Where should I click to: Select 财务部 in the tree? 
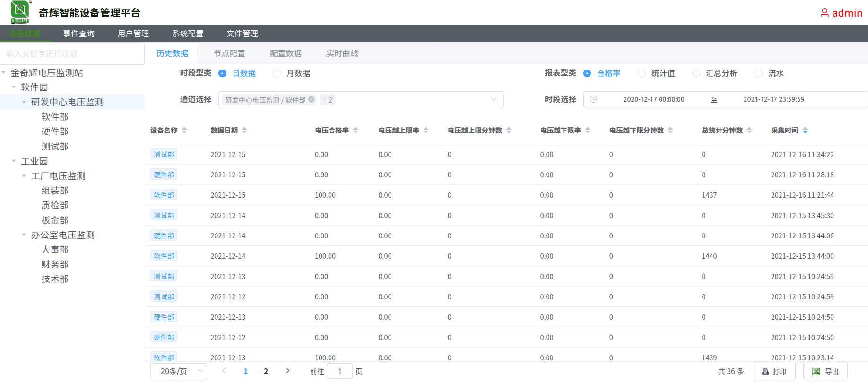pyautogui.click(x=55, y=264)
